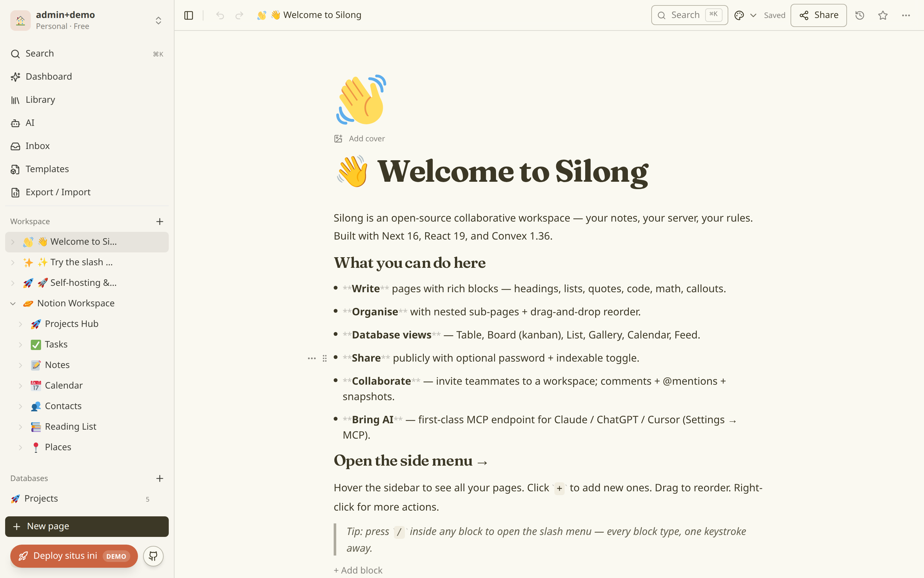The image size is (924, 578).
Task: Click the Export / Import file icon
Action: 15,192
